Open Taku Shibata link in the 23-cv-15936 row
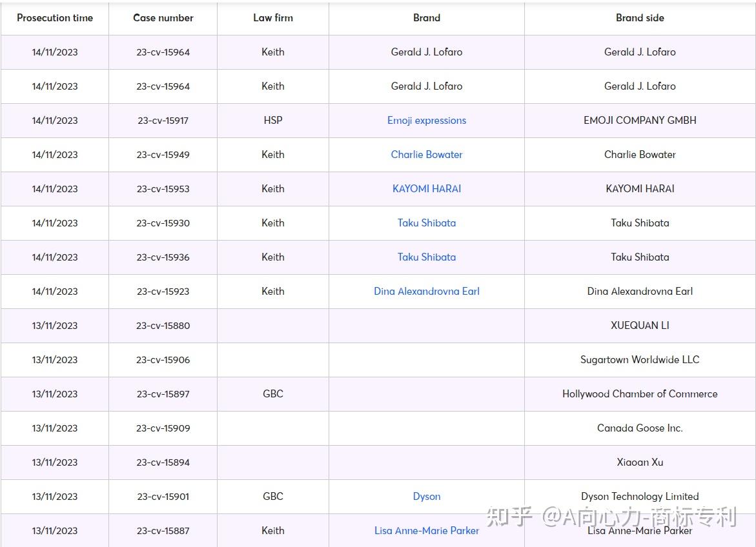Image resolution: width=756 pixels, height=547 pixels. pyautogui.click(x=427, y=257)
